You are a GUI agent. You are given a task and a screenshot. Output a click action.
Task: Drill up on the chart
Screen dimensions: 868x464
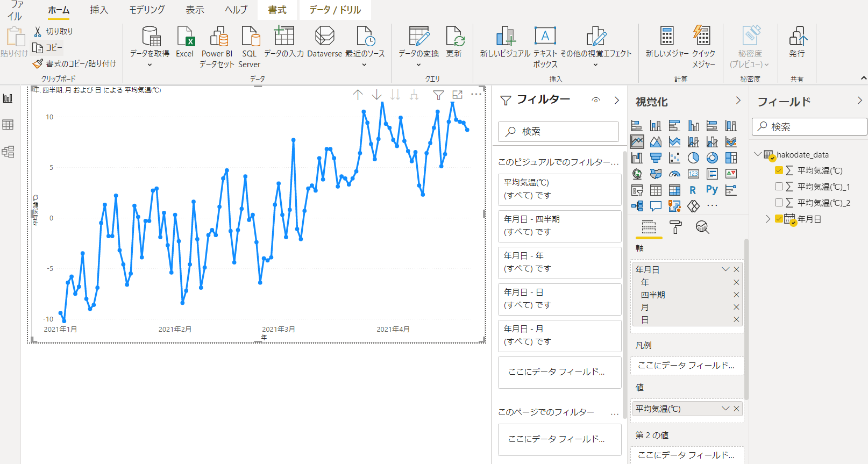pos(358,95)
